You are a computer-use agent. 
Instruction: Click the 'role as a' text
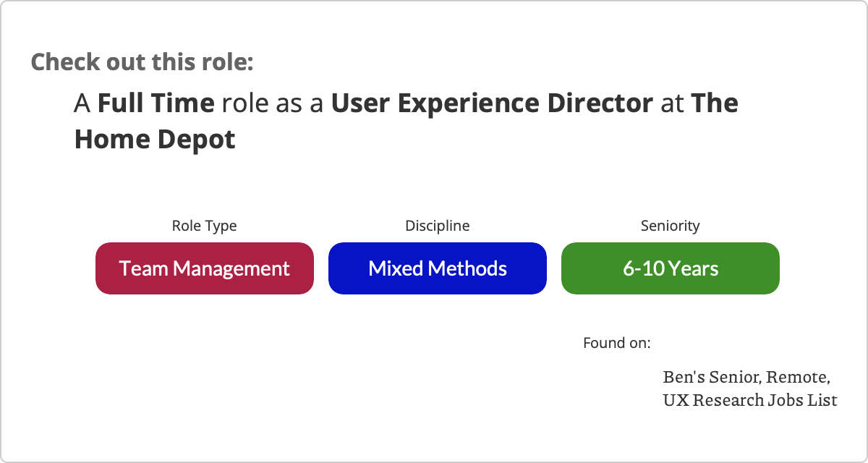click(273, 103)
